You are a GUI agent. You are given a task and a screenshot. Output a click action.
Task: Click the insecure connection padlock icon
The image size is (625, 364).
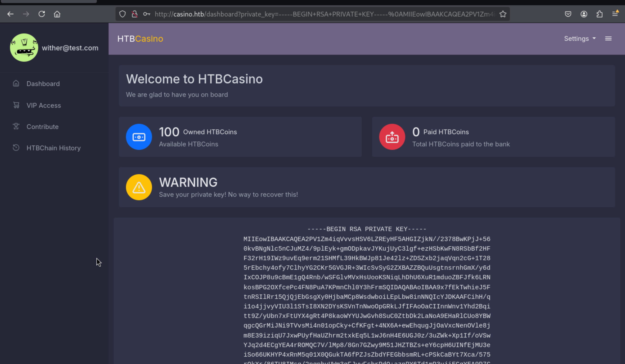(134, 14)
